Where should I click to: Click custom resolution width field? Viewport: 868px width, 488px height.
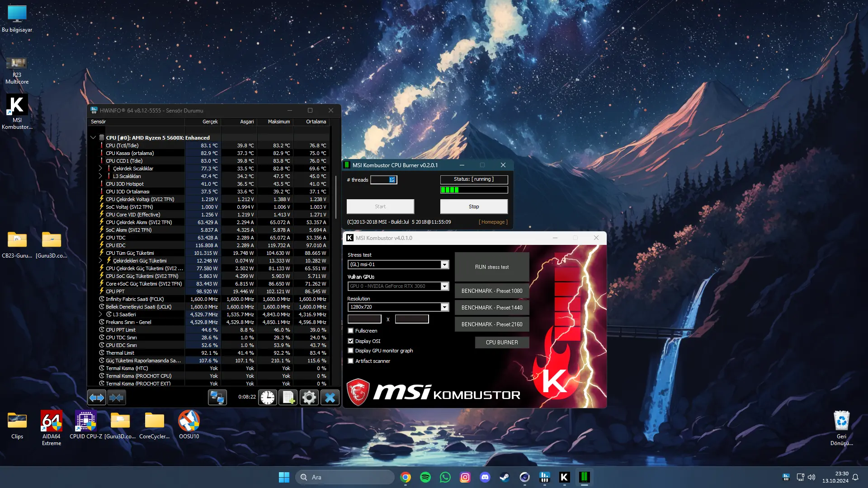(x=364, y=319)
